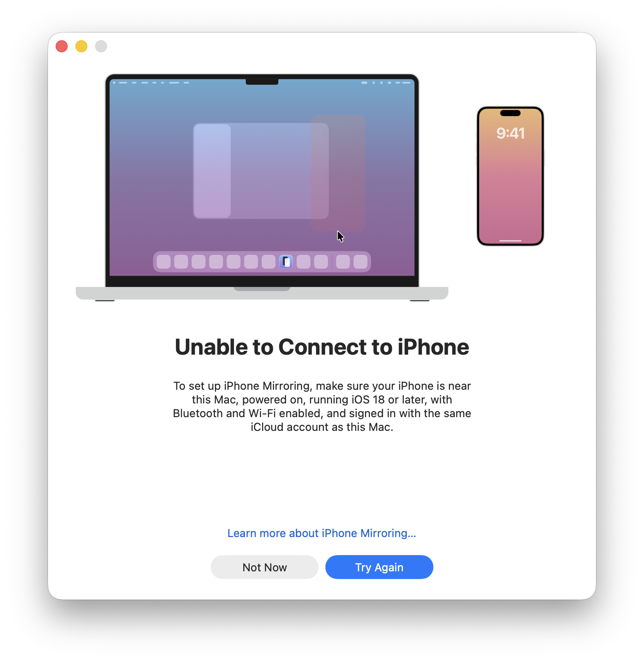Click the Try Again button

pyautogui.click(x=379, y=567)
